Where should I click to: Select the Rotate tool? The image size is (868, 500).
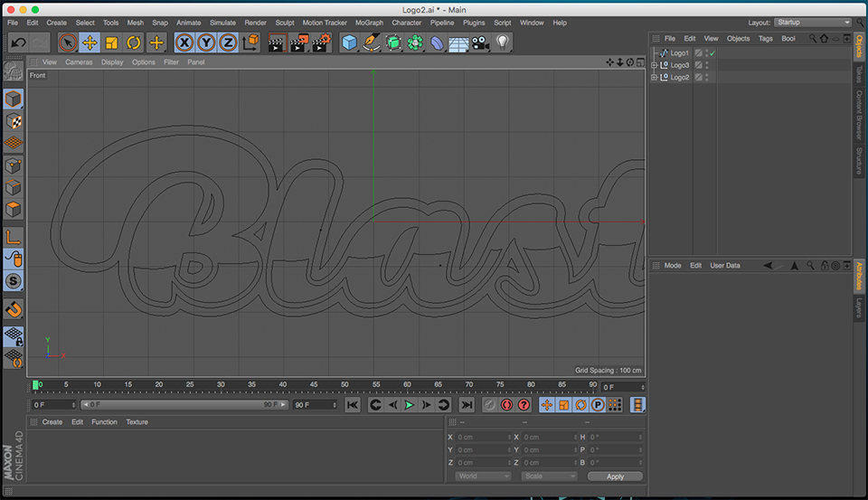tap(134, 42)
